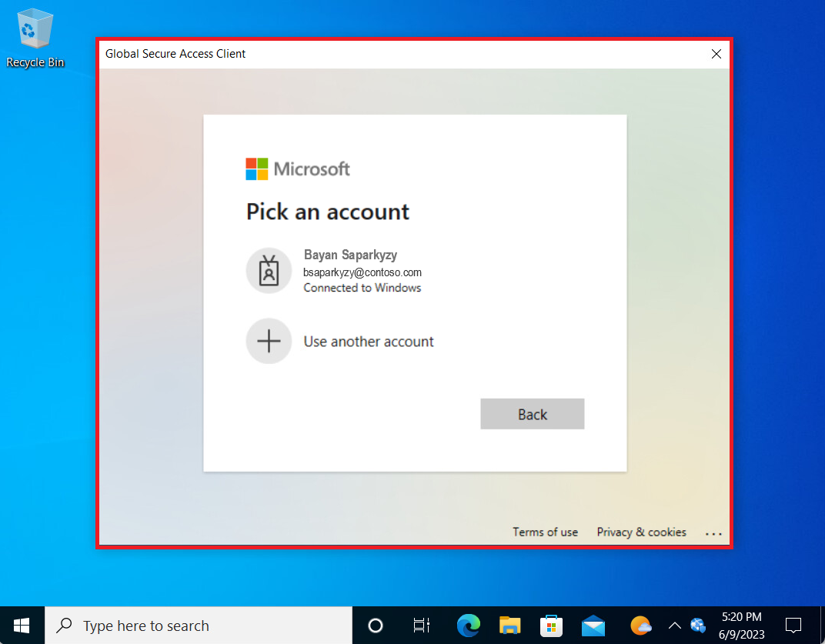The width and height of the screenshot is (825, 644).
Task: Open File Explorer from the taskbar
Action: [509, 626]
